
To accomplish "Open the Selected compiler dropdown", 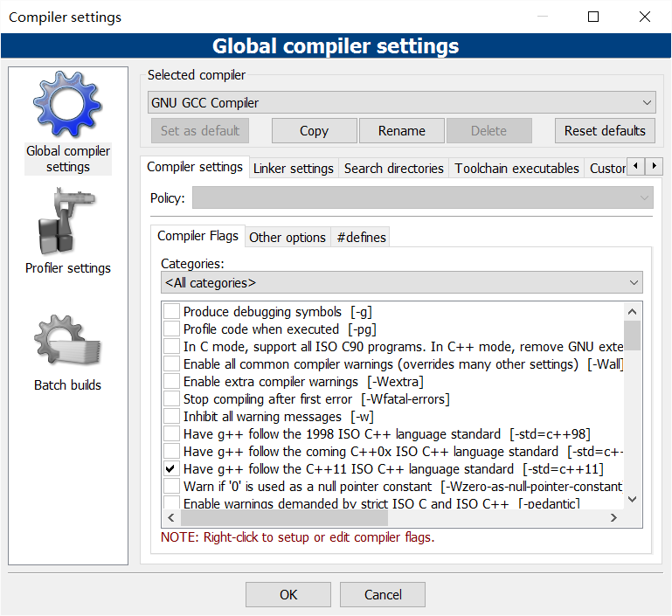I will pyautogui.click(x=401, y=102).
